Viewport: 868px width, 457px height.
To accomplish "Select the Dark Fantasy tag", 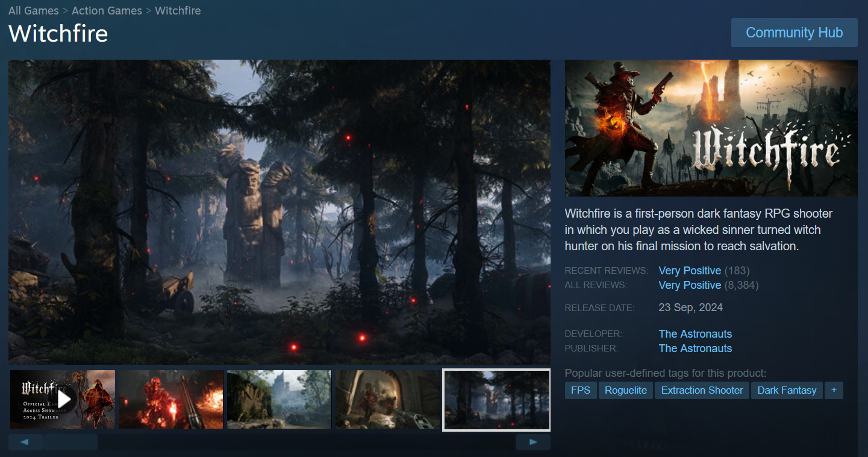I will (x=787, y=390).
